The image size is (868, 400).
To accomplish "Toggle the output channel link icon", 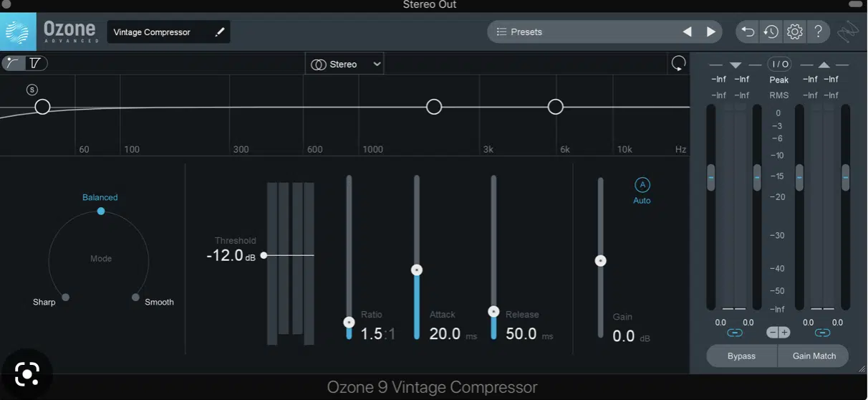I will (822, 333).
